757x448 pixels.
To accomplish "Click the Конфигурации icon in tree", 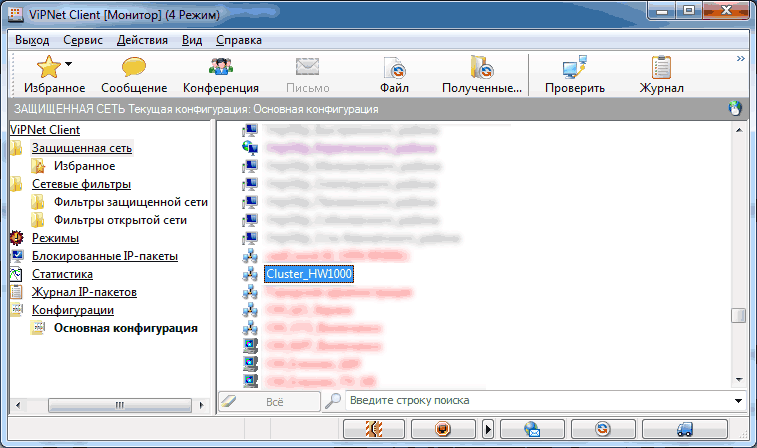I will tap(16, 310).
